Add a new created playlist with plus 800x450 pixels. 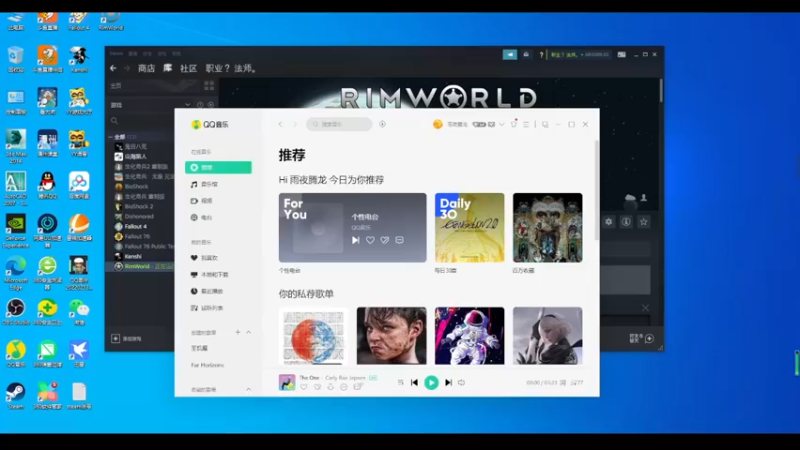pos(238,332)
